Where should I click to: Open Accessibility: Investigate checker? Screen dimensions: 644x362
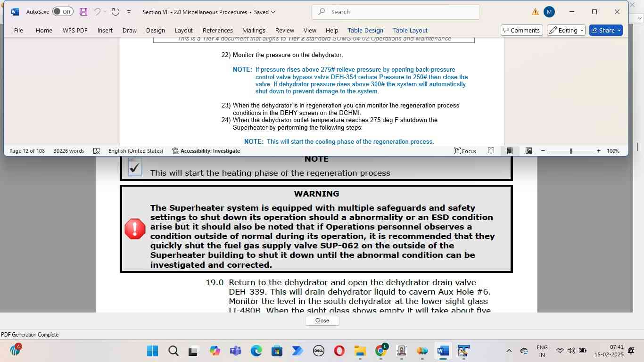pos(206,151)
